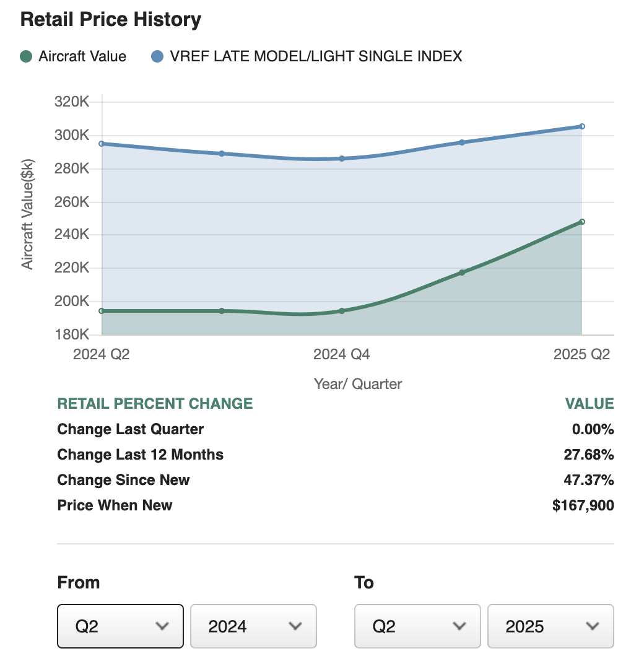The height and width of the screenshot is (664, 644).
Task: Hide VREF LATE MODEL/LIGHT SINGLE INDEX series label
Action: pos(315,56)
